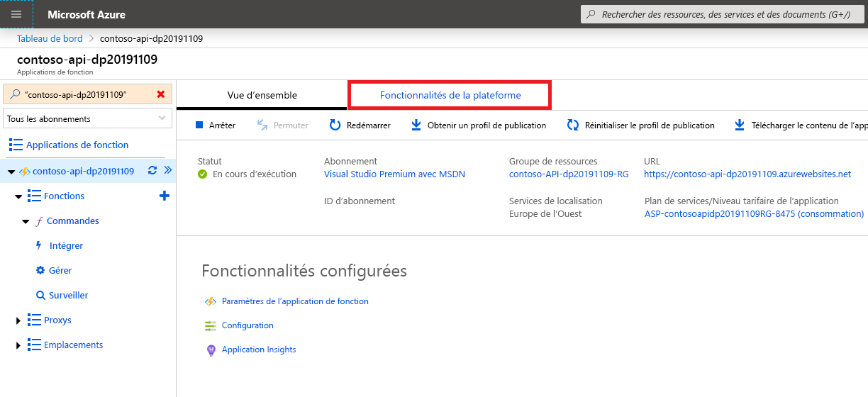Image resolution: width=868 pixels, height=397 pixels.
Task: Click the contoso-api-dp20191109 breadcrumb text
Action: pos(151,38)
